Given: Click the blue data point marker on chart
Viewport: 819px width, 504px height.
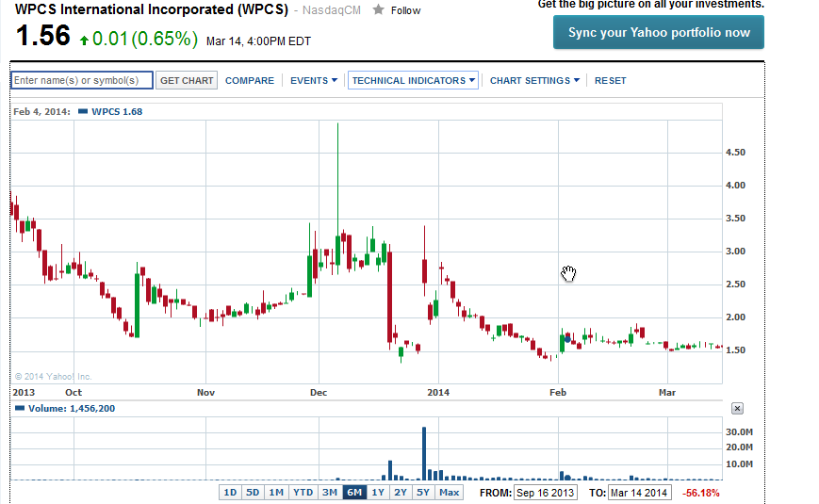Looking at the screenshot, I should tap(567, 339).
